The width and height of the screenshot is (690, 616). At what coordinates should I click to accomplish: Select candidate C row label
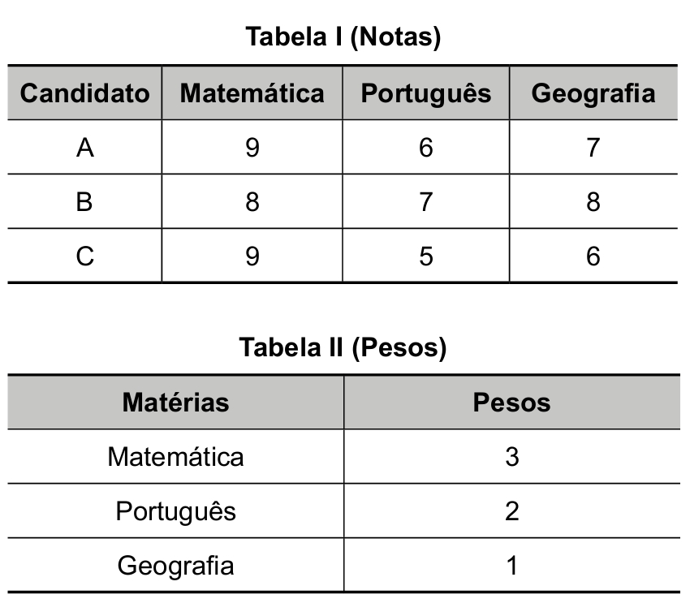pos(85,256)
